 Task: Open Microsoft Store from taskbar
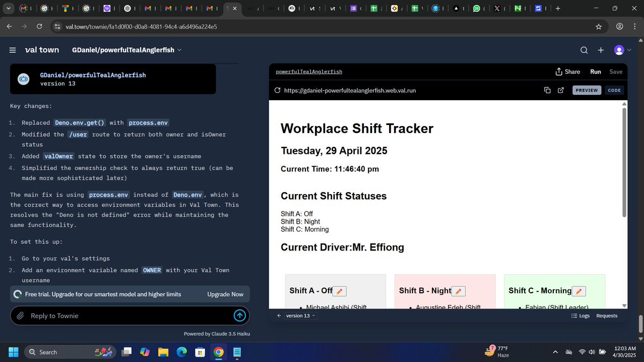click(x=200, y=352)
